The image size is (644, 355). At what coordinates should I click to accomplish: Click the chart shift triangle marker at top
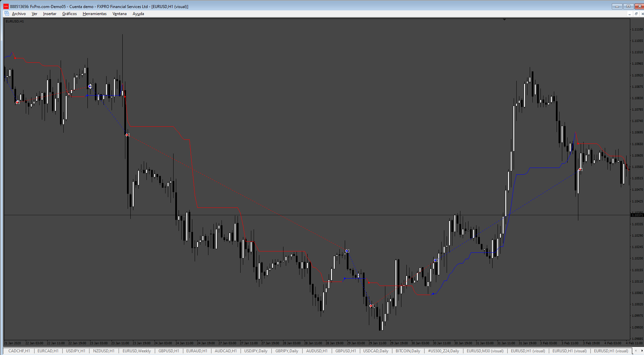(504, 19)
